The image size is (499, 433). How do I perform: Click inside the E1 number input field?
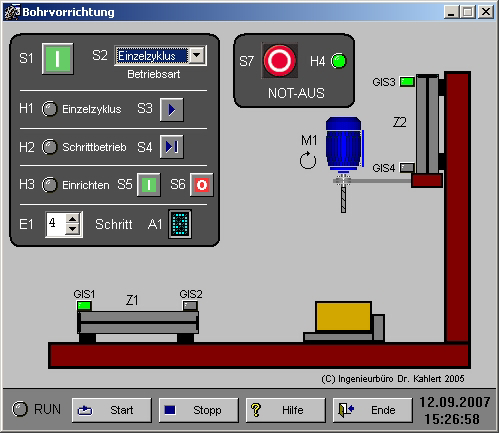56,224
